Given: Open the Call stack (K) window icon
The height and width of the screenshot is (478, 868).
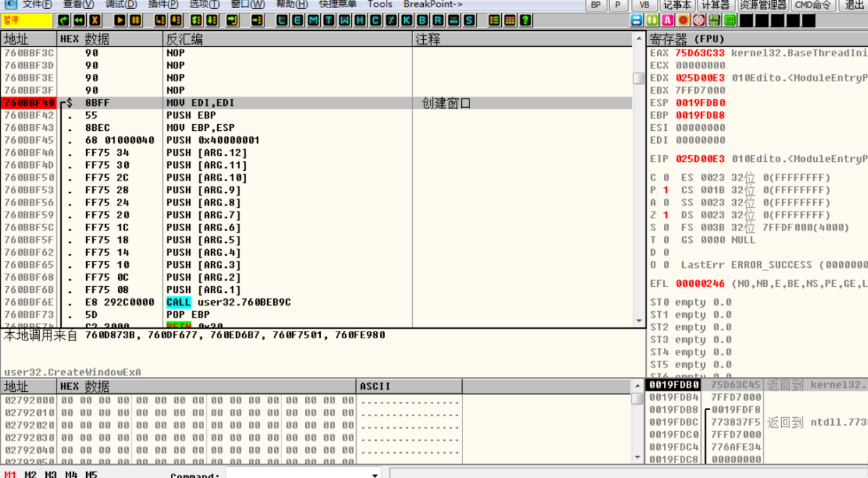Looking at the screenshot, I should coord(406,20).
